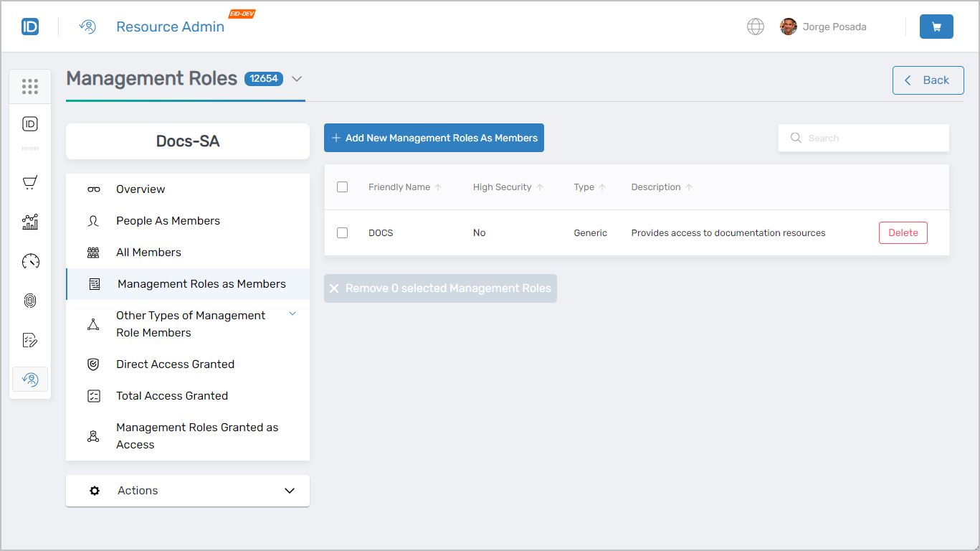Check the DOCS row checkbox
This screenshot has height=551, width=980.
tap(342, 232)
